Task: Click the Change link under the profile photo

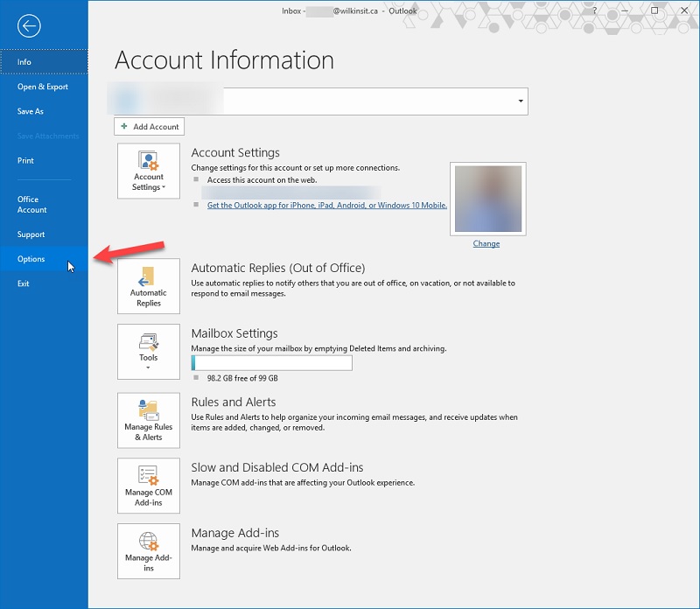Action: 486,243
